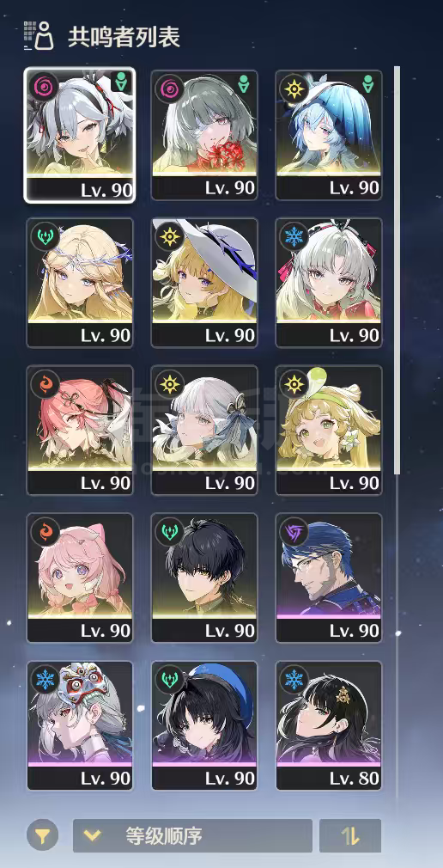
Task: Open the yellow funnel filter icon
Action: [x=43, y=834]
